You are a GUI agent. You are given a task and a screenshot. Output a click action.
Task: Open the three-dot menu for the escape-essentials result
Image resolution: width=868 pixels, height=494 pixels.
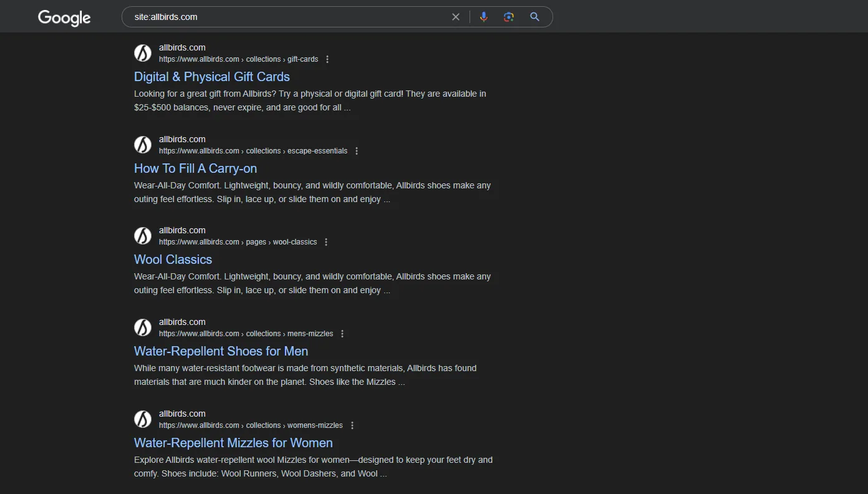357,151
